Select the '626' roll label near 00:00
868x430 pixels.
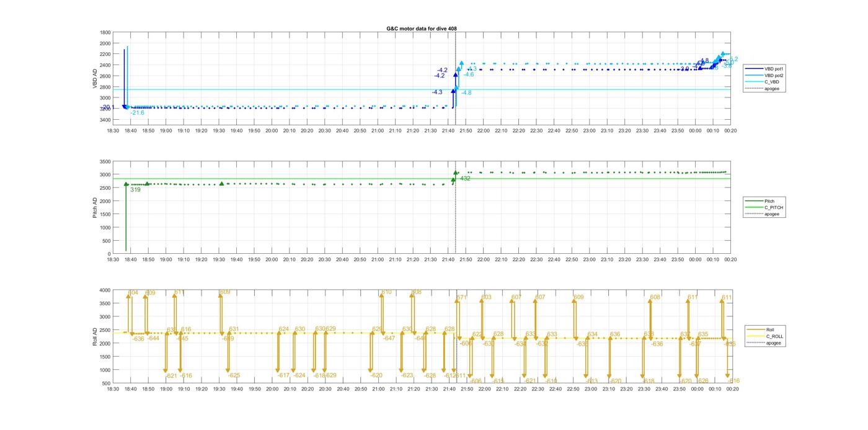703,381
